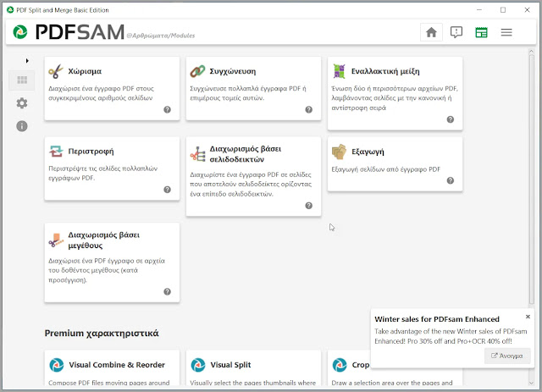
Task: Open help for Εναλλακτική μείξη
Action: click(x=450, y=119)
